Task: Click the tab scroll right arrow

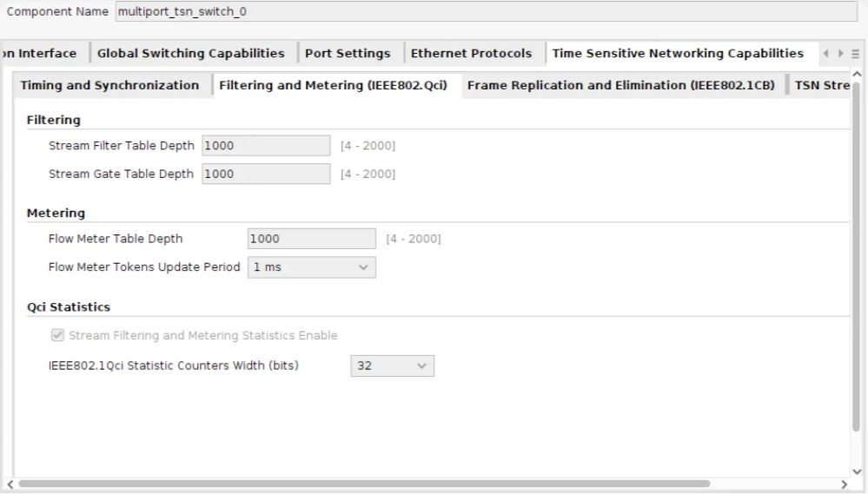Action: (x=840, y=54)
